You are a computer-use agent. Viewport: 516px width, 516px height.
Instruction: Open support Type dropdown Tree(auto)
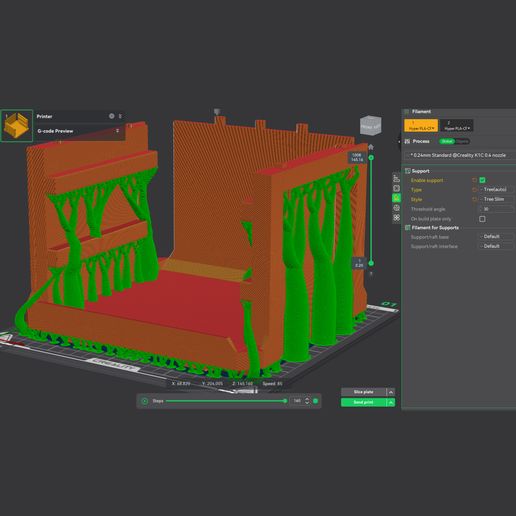[x=497, y=189]
